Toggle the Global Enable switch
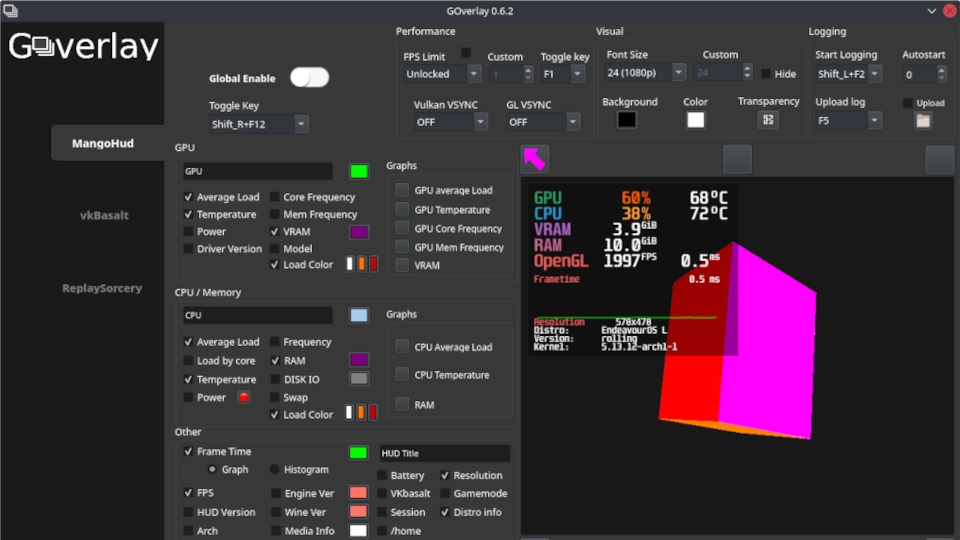960x540 pixels. tap(309, 78)
